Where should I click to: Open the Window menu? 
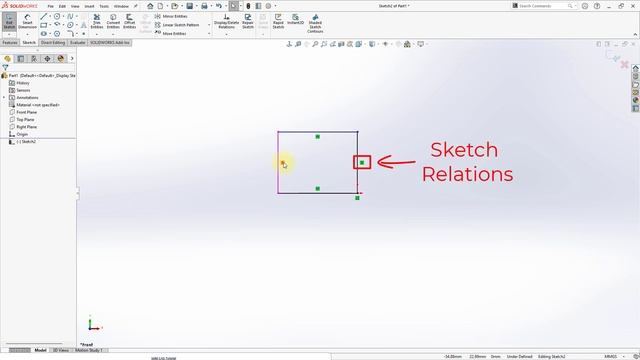[x=121, y=6]
